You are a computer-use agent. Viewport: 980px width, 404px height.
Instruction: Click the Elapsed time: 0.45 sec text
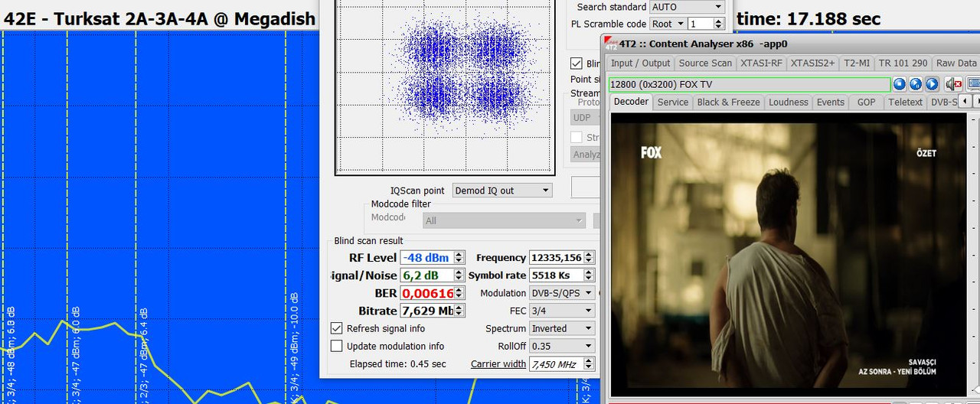pyautogui.click(x=397, y=364)
